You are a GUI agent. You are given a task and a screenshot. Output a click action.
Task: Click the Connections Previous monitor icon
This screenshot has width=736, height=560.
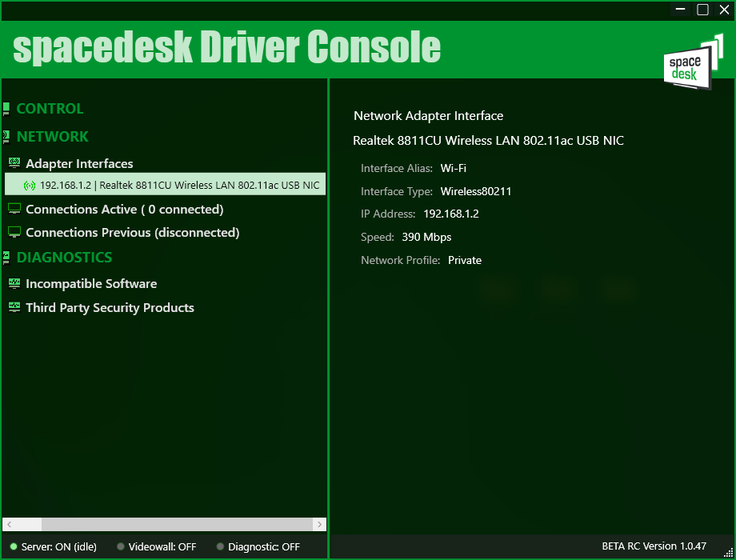pos(14,232)
